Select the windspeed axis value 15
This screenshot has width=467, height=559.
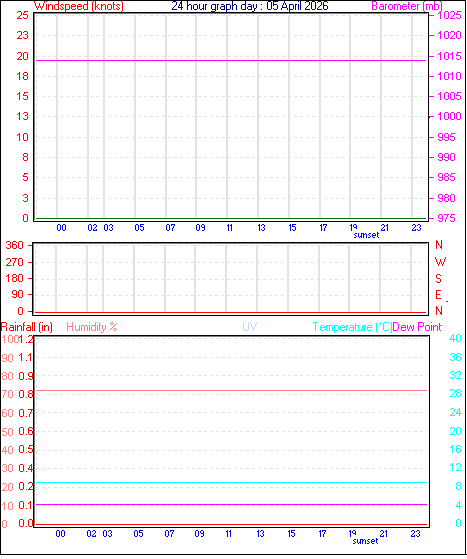click(x=22, y=96)
